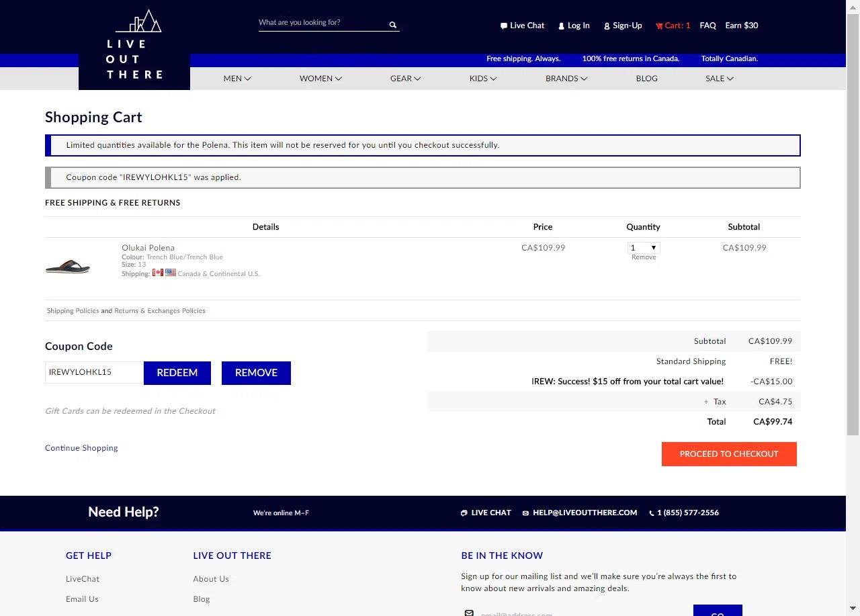Click the coupon discount -CA$15.00 value

[771, 382]
